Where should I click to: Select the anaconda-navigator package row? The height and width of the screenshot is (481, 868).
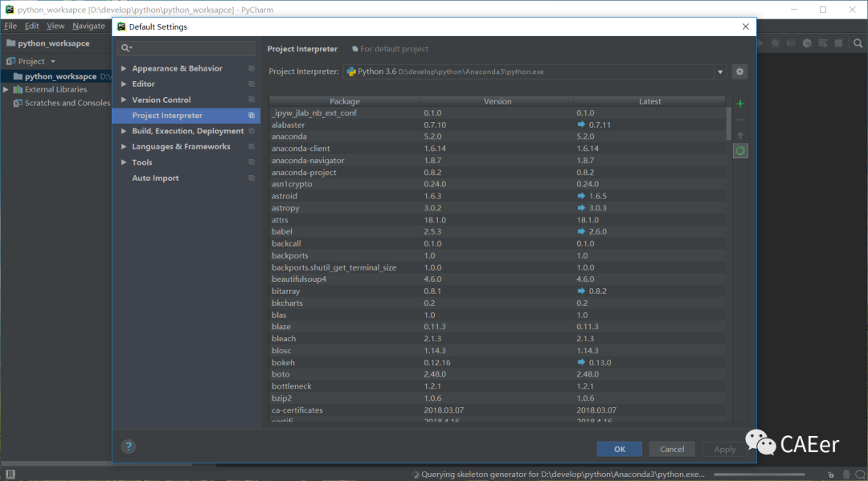click(497, 161)
